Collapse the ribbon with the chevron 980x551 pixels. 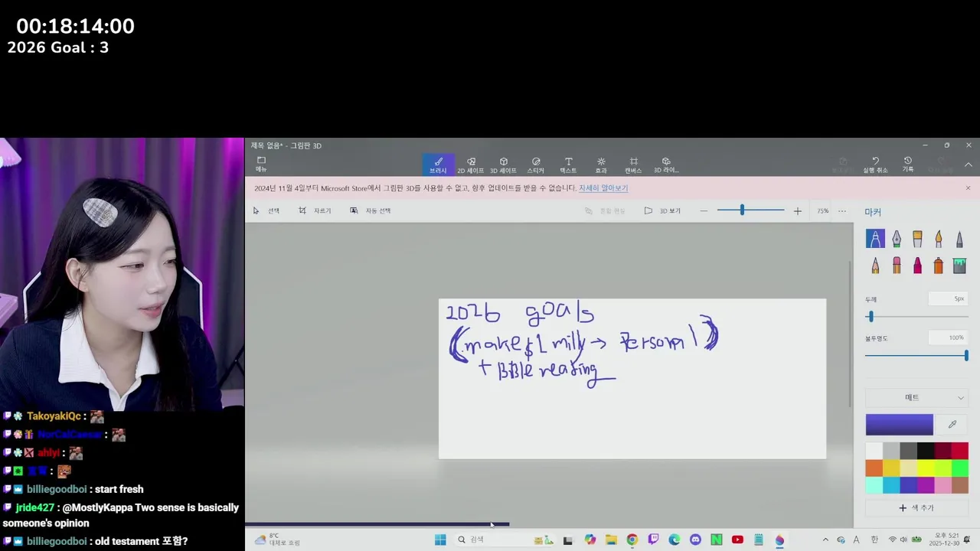968,165
